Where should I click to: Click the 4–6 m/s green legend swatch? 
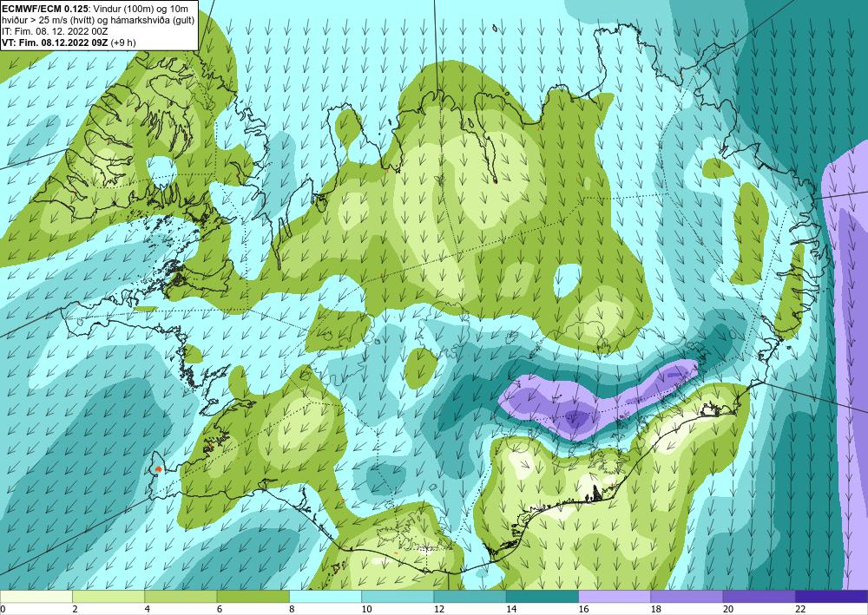pyautogui.click(x=181, y=597)
